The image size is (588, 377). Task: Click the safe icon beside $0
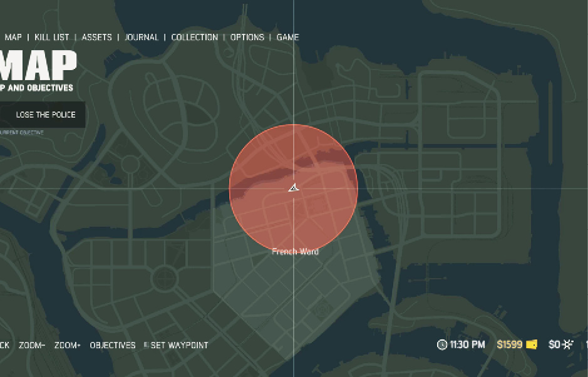[x=568, y=344]
